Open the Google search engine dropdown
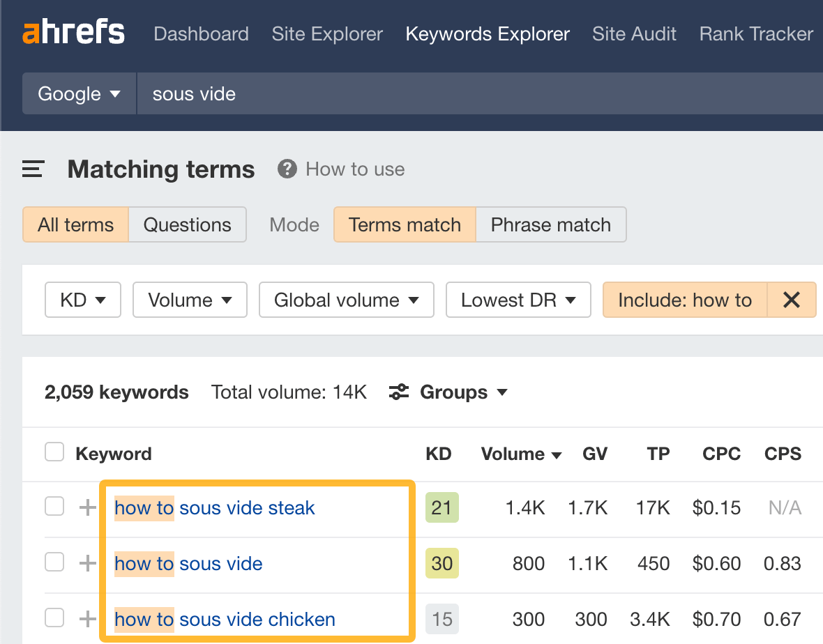Viewport: 823px width, 644px height. pyautogui.click(x=78, y=93)
